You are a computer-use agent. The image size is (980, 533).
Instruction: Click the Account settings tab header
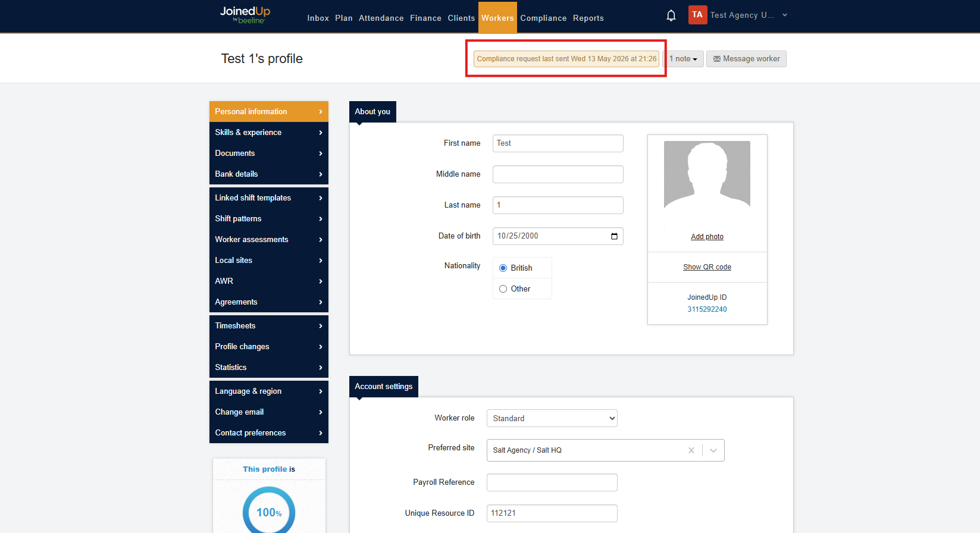point(384,387)
